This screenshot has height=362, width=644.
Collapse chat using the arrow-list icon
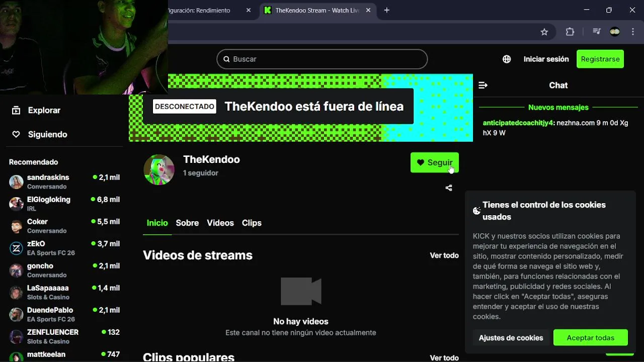(483, 85)
